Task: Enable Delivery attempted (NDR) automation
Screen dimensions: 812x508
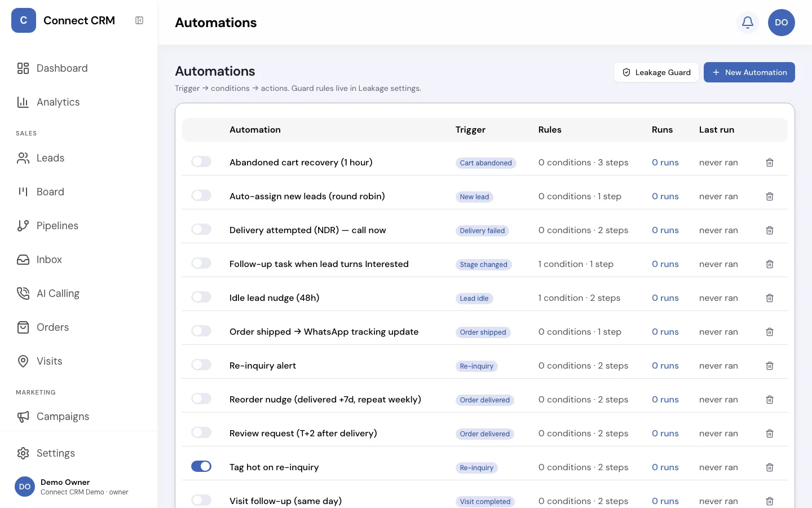Action: click(x=201, y=229)
